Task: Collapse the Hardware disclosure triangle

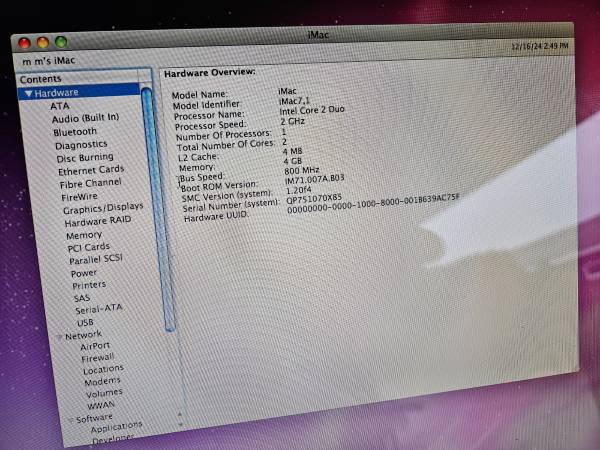Action: (x=28, y=94)
